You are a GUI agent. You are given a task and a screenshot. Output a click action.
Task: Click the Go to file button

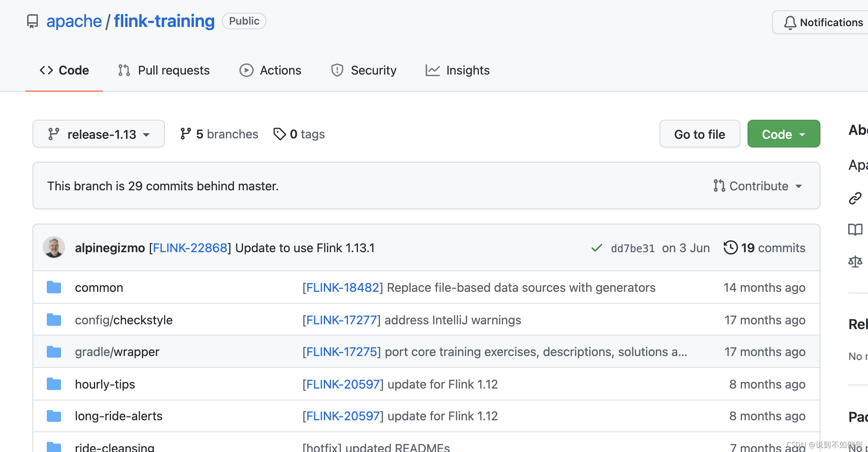pyautogui.click(x=700, y=134)
